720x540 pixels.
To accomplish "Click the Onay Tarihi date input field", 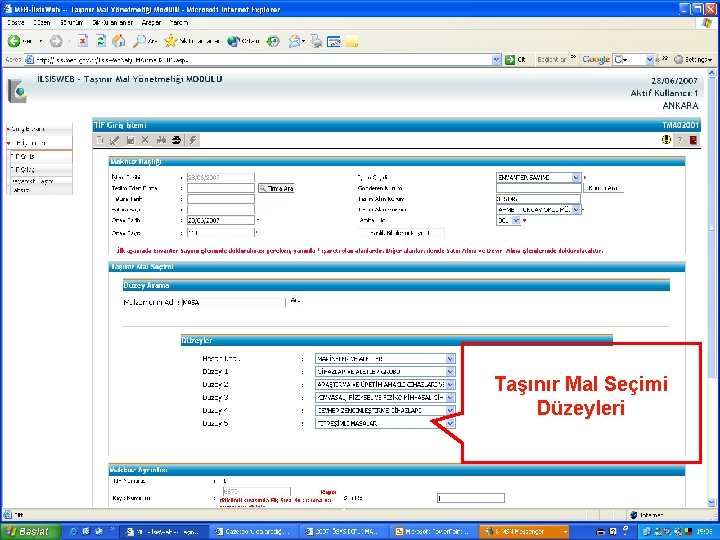I will point(221,220).
